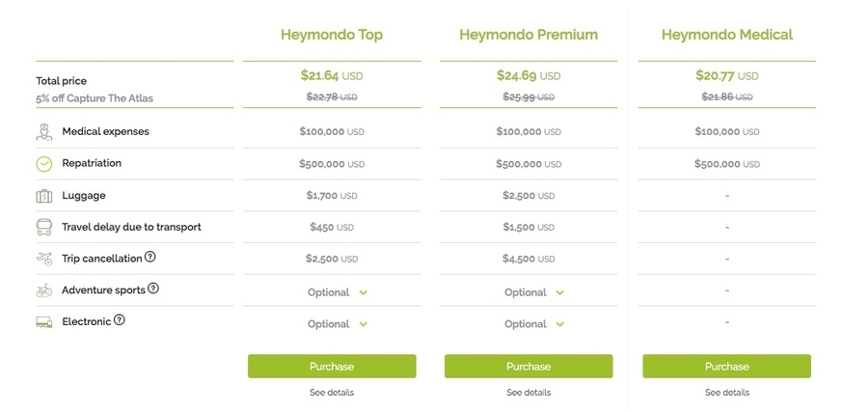See details for Heymondo Premium

tap(529, 393)
